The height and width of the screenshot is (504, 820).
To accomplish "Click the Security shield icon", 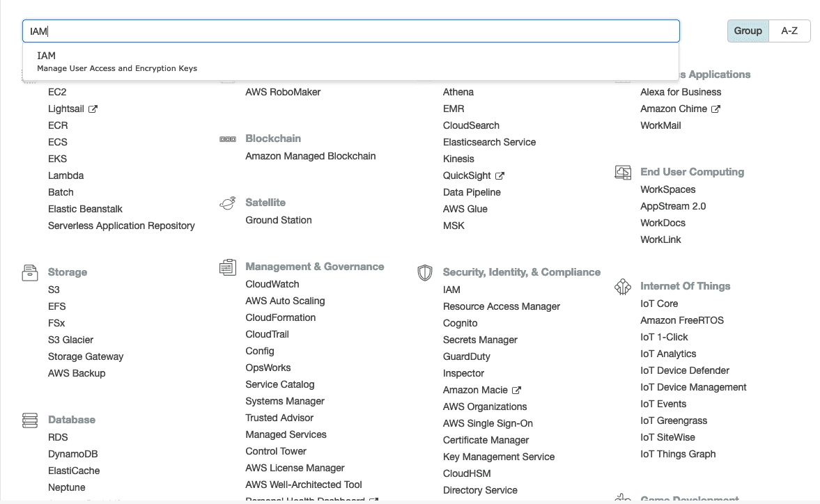I will tap(424, 272).
